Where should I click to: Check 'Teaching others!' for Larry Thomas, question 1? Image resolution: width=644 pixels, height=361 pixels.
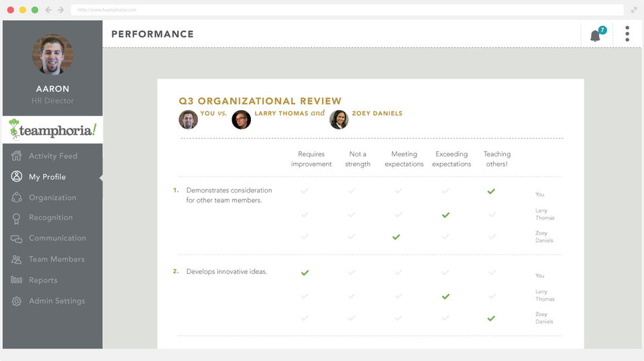pos(492,215)
